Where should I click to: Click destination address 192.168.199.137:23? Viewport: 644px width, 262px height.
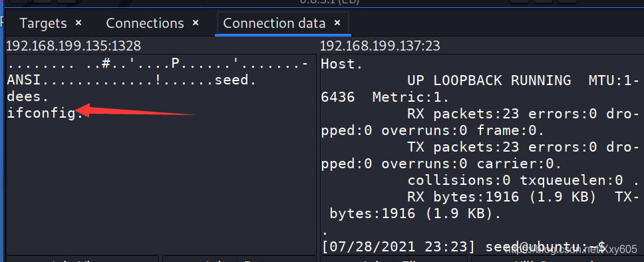coord(380,46)
